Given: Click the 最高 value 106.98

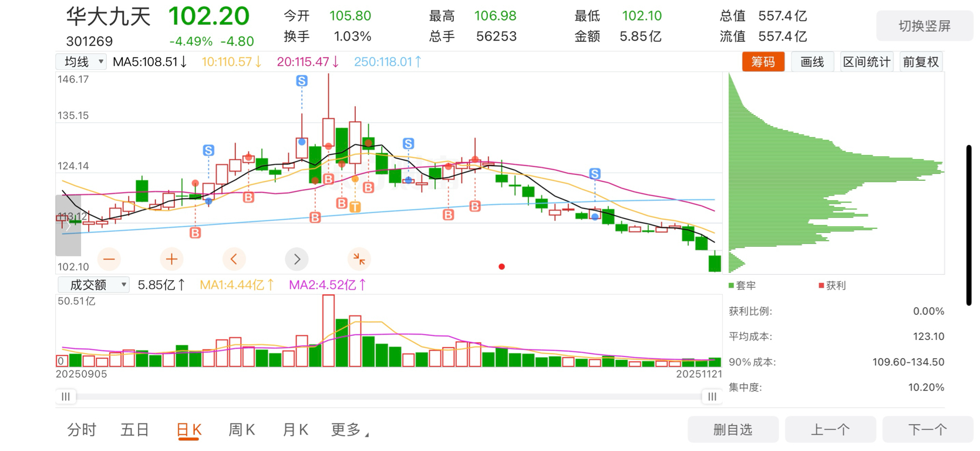Looking at the screenshot, I should (x=496, y=16).
